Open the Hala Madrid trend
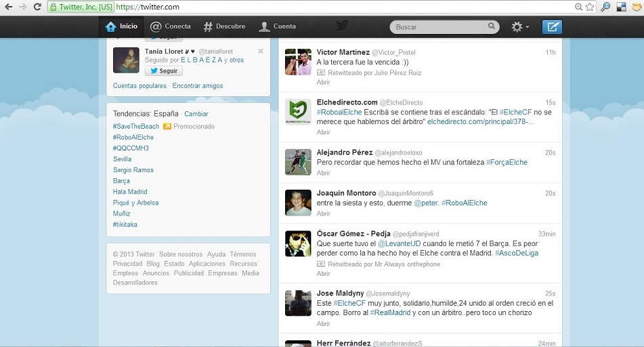This screenshot has width=644, height=347. (x=130, y=192)
